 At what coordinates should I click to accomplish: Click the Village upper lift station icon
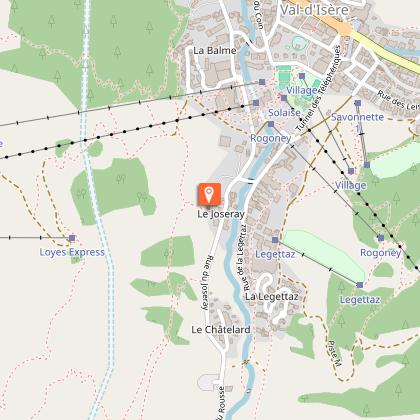[x=351, y=171]
